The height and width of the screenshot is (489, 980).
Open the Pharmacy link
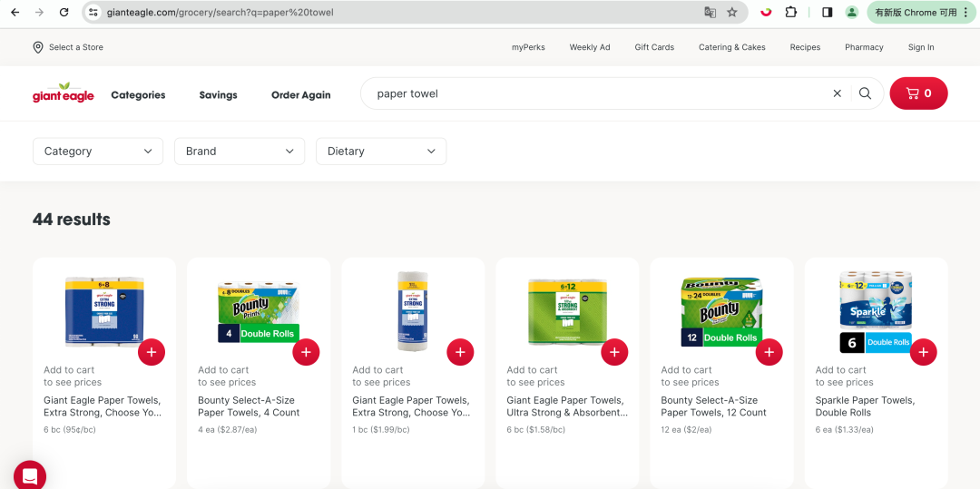tap(864, 47)
